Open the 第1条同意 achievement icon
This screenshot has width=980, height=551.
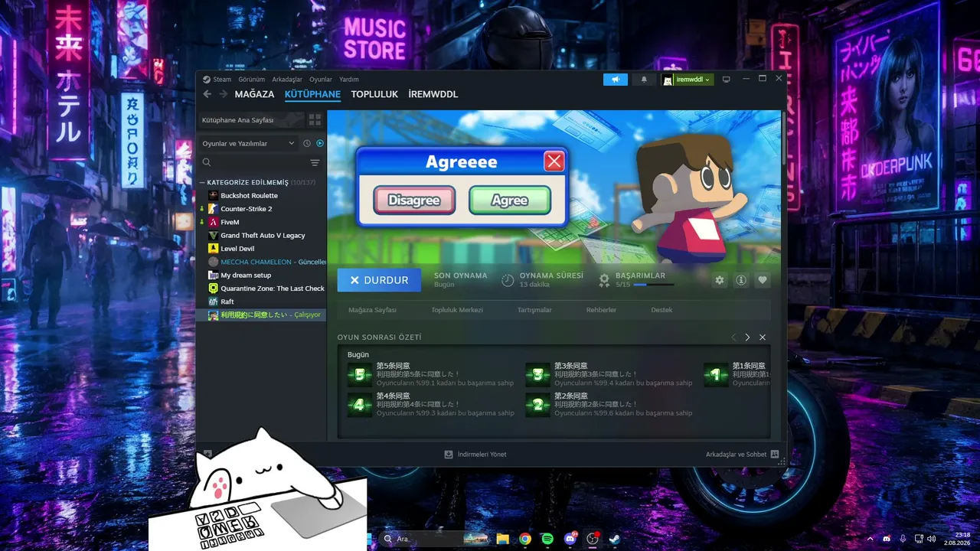(x=716, y=374)
